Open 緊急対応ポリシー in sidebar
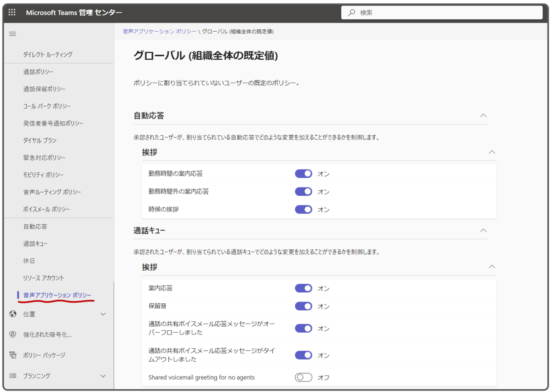Screen dimensions: 552x392 pos(44,158)
